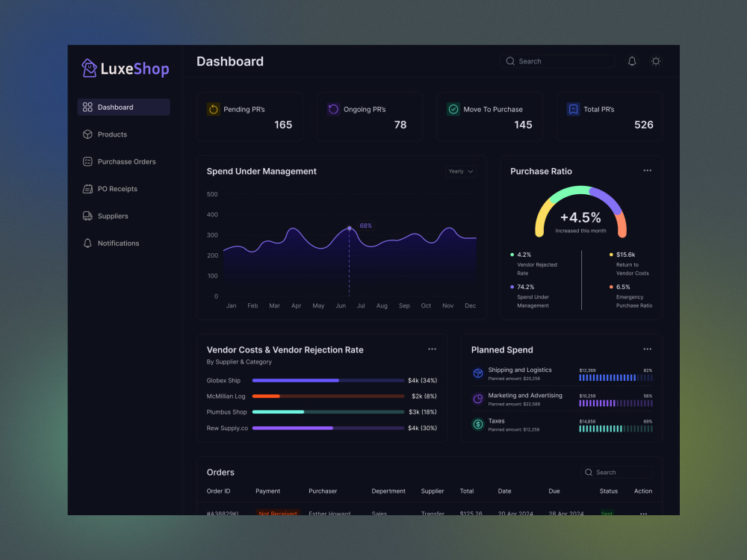This screenshot has height=560, width=747.
Task: Select the 4.2% Vendor Rejected Rate legend
Action: (533, 264)
